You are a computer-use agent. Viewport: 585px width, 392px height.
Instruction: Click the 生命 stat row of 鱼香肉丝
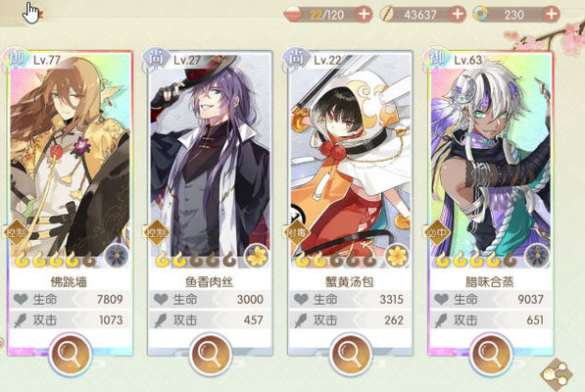pos(210,299)
